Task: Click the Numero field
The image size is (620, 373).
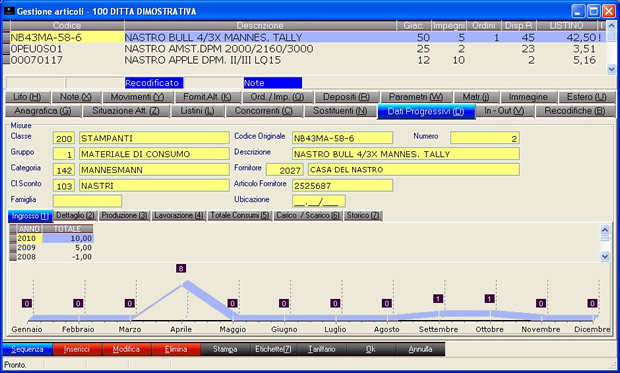Action: (x=485, y=138)
